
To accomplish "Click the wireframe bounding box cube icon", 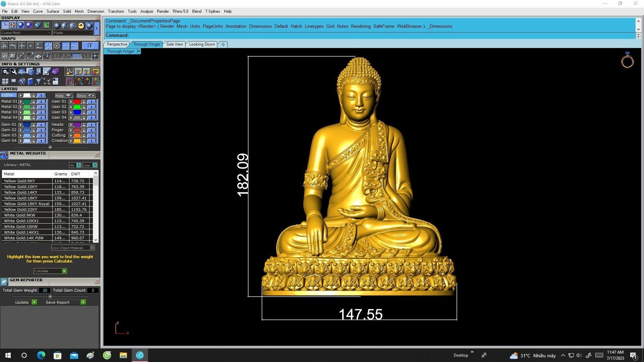I will coord(22,81).
